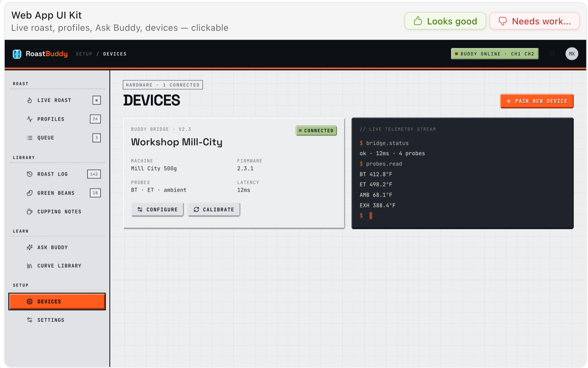Viewport: 588px width, 368px height.
Task: Click the plus icon on Pair New Device
Action: [x=509, y=101]
